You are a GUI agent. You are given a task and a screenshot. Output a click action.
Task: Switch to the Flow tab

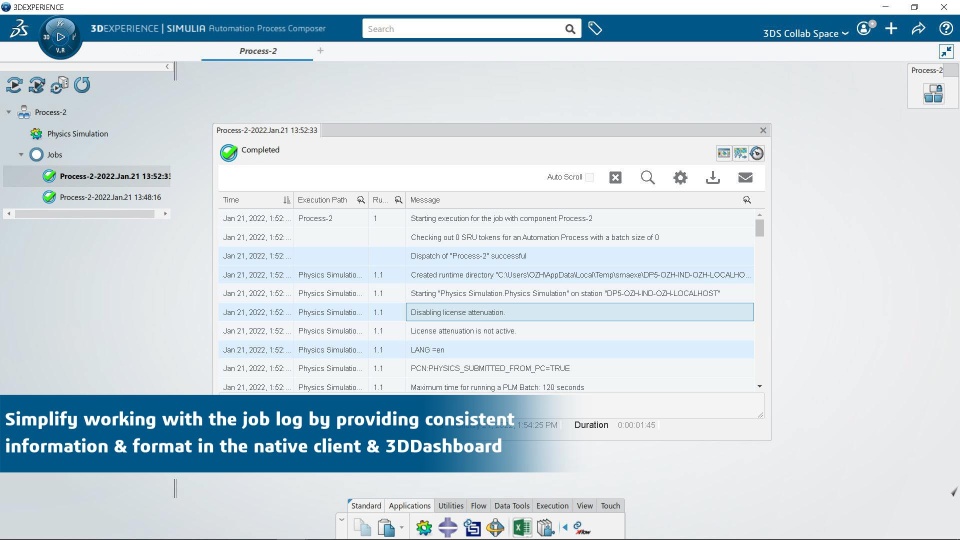[x=479, y=506]
